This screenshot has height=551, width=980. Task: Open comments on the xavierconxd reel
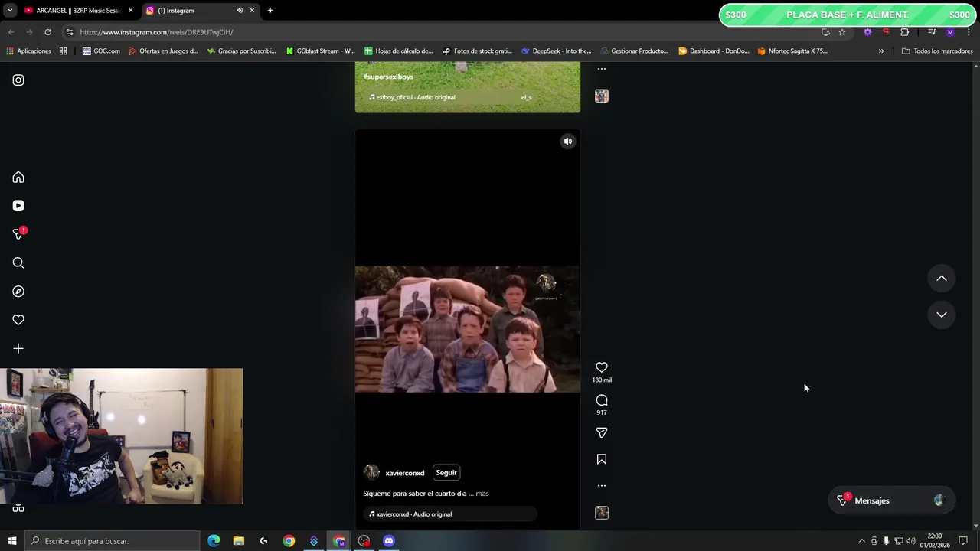point(602,400)
